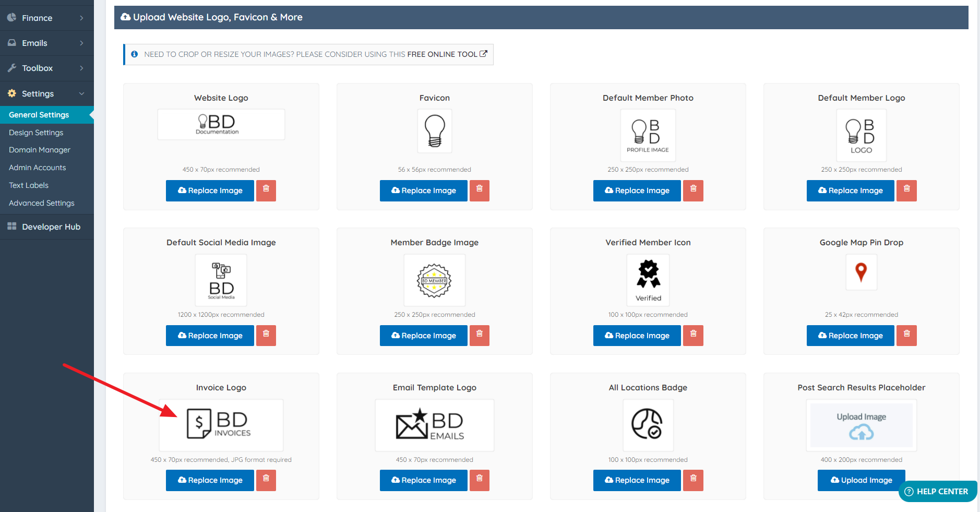Click the external link icon beside Free Online Tool
This screenshot has height=512, width=980.
click(483, 54)
